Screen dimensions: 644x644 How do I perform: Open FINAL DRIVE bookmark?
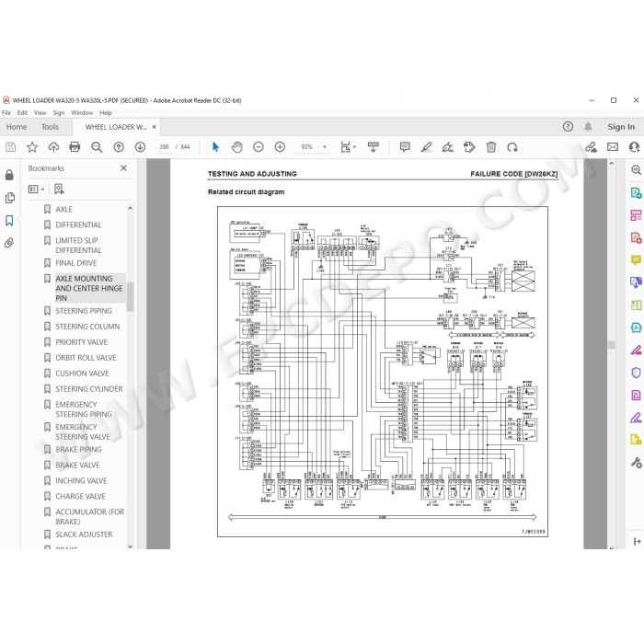click(x=76, y=263)
